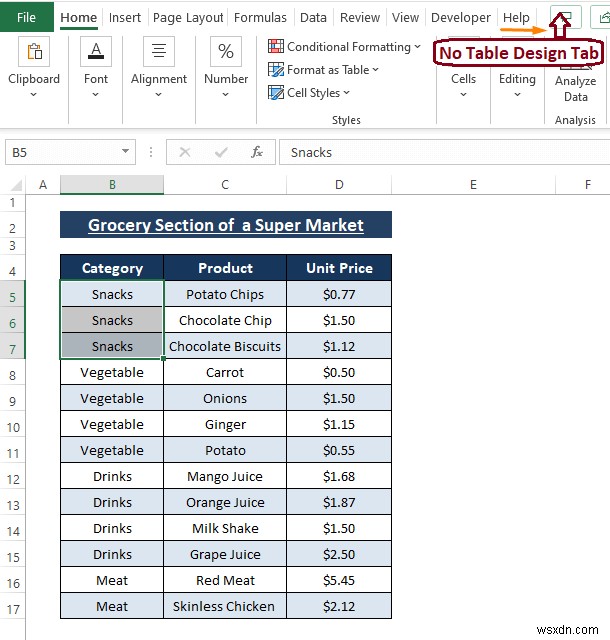
Task: Click the Product header cell
Action: (225, 268)
